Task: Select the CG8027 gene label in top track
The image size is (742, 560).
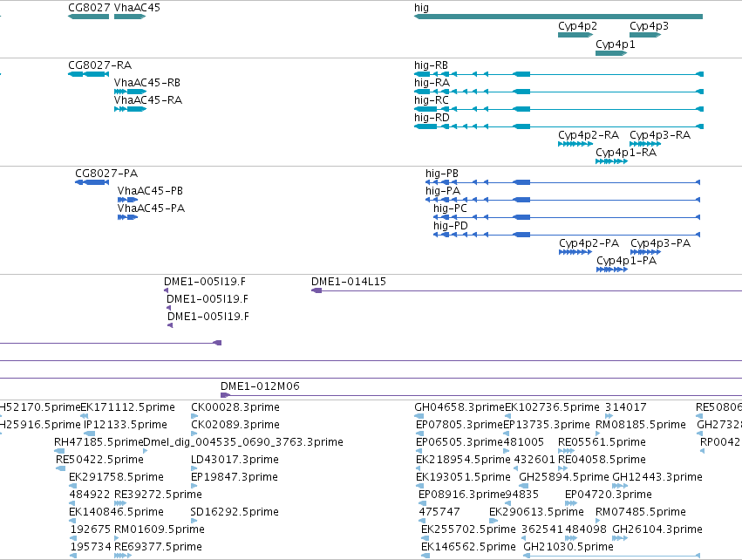Action: point(89,8)
